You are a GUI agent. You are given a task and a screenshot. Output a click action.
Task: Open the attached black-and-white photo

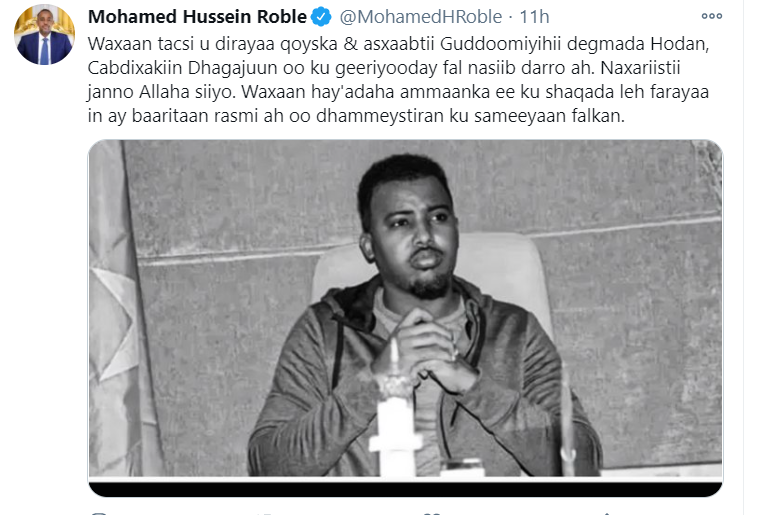(x=406, y=308)
